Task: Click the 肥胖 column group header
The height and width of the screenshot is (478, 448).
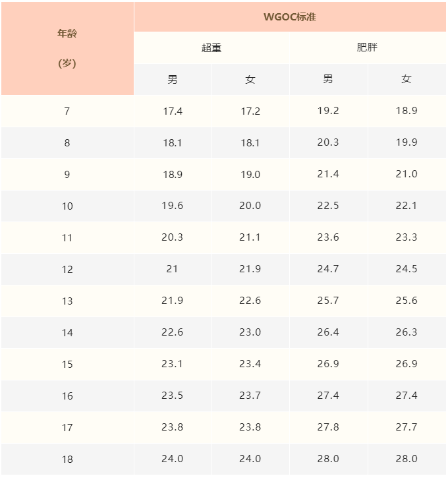Action: point(367,48)
